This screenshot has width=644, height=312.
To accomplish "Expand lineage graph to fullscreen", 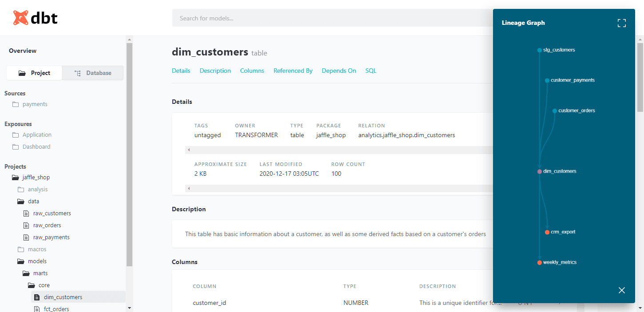I will pyautogui.click(x=621, y=23).
